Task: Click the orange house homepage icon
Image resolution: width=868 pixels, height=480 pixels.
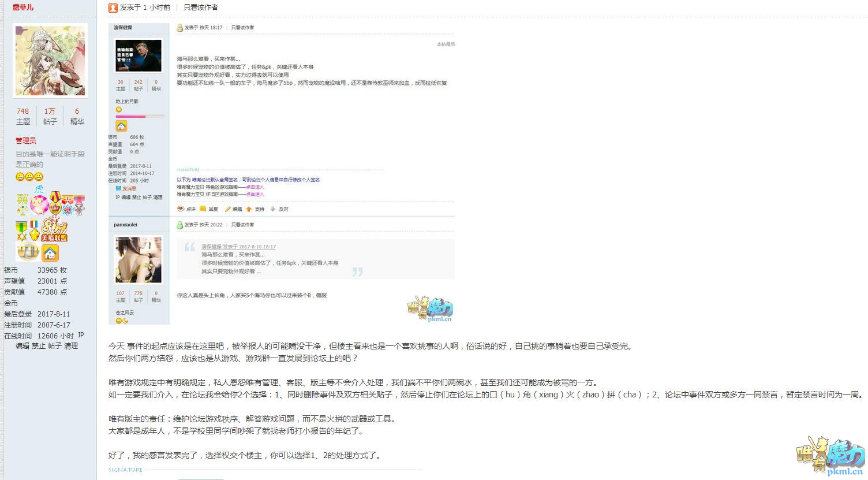Action: click(x=50, y=253)
